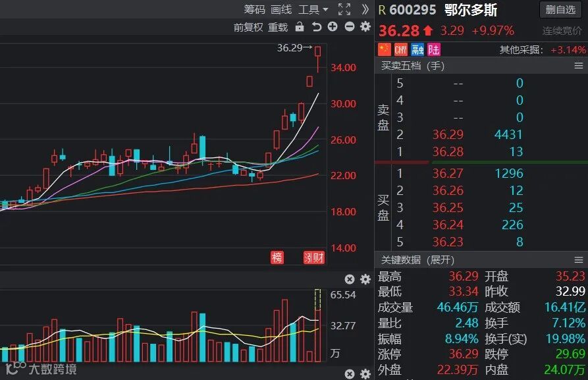Image resolution: width=588 pixels, height=380 pixels.
Task: Click 删自选 to remove from watchlist
Action: coord(560,9)
